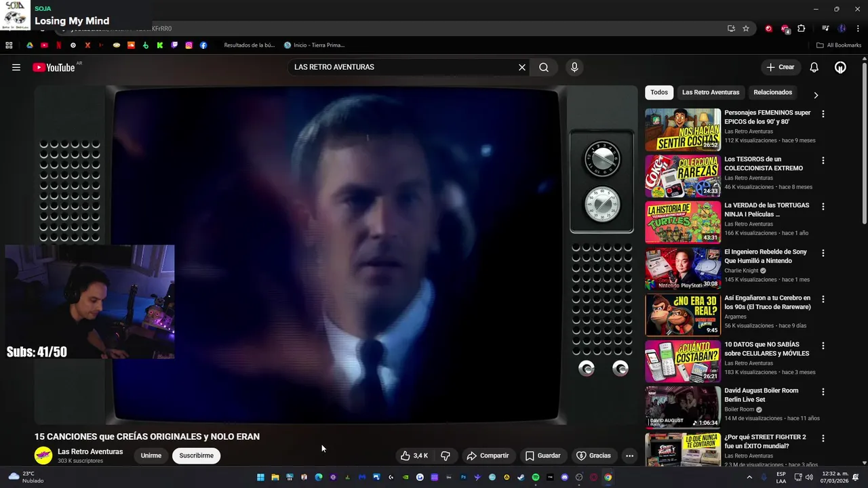Select the Las Retro Aventuras filter chip

711,92
